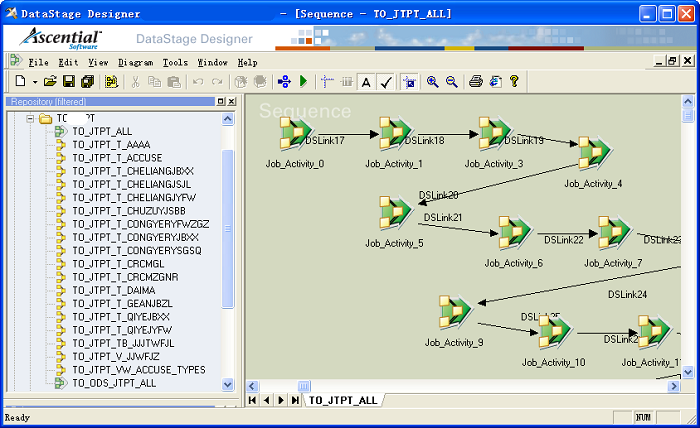
Task: Click the Job_Activity_6 stage icon
Action: tap(514, 233)
